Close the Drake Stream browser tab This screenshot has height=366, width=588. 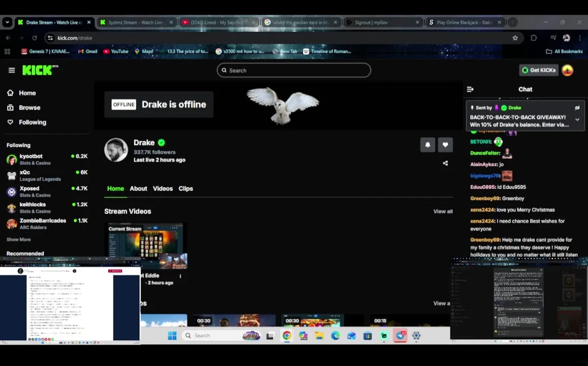pos(89,22)
